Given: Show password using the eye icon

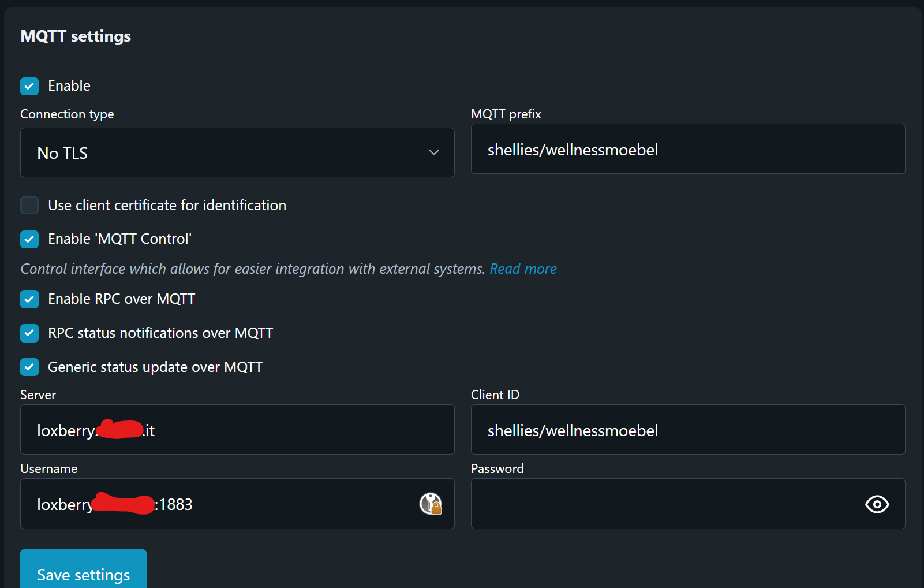Looking at the screenshot, I should 877,504.
